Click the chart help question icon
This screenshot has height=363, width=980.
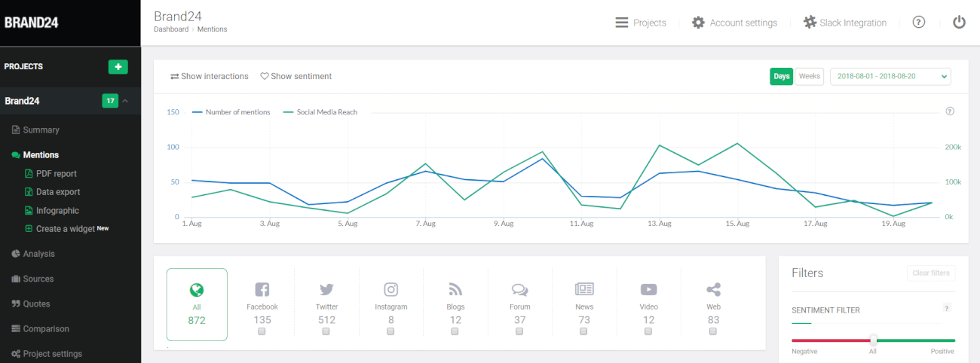(x=950, y=111)
